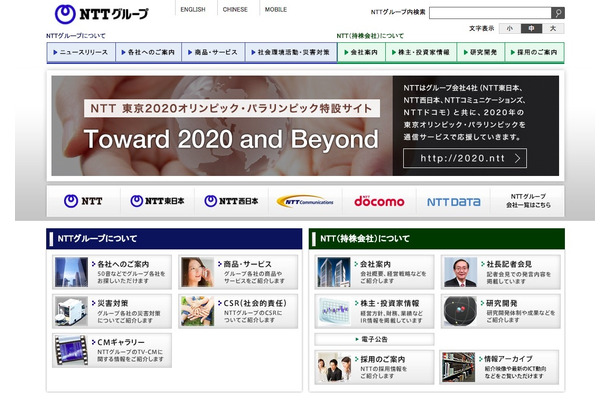
Task: Open CSR(社会的責任) card title link
Action: 255,303
